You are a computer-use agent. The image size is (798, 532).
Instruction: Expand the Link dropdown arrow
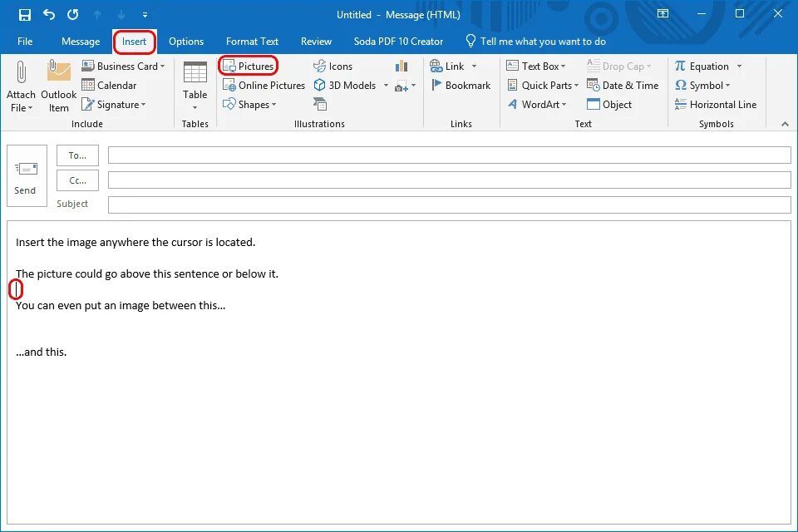[474, 66]
